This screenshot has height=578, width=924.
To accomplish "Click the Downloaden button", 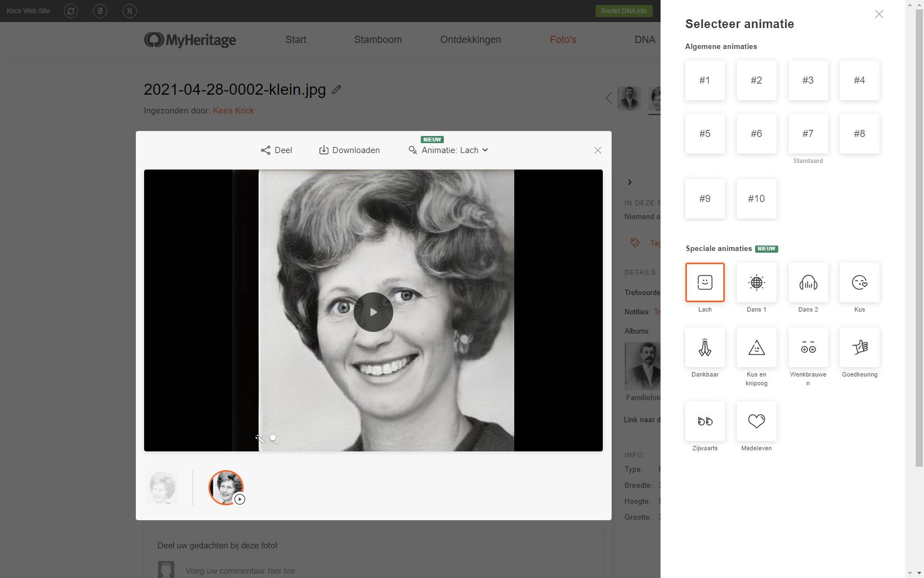I will coord(349,150).
